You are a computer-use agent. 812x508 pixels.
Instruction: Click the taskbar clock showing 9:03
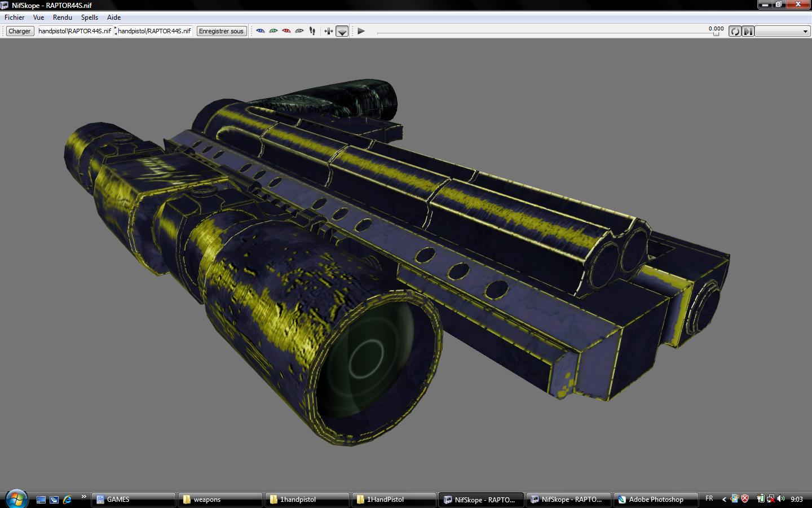[x=797, y=499]
